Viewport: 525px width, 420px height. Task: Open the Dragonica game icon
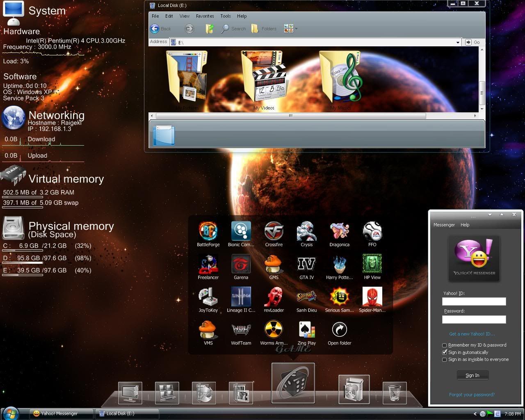click(x=339, y=231)
